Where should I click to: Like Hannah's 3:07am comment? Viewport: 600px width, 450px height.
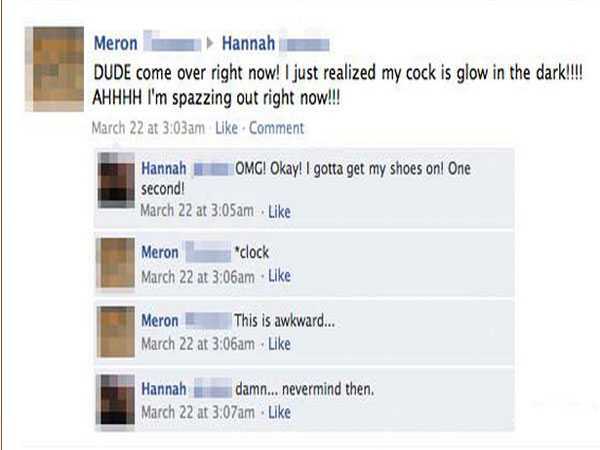coord(279,412)
